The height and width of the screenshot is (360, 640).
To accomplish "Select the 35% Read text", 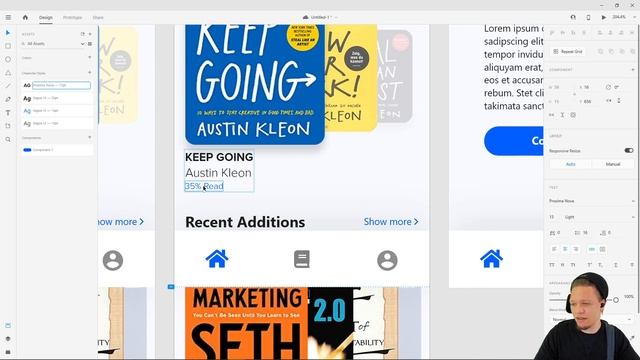I will tap(204, 186).
